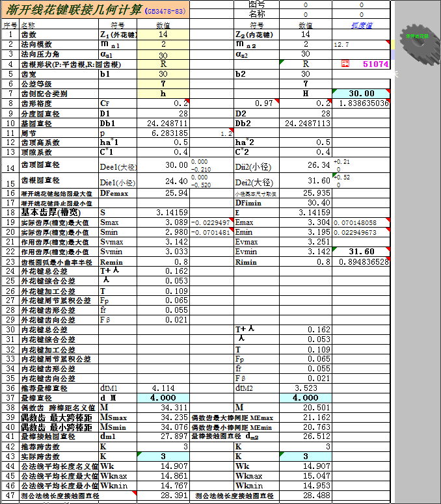Select the yellow 齿宽 b1 input cell
Screen dimensions: 441x504
pos(163,74)
